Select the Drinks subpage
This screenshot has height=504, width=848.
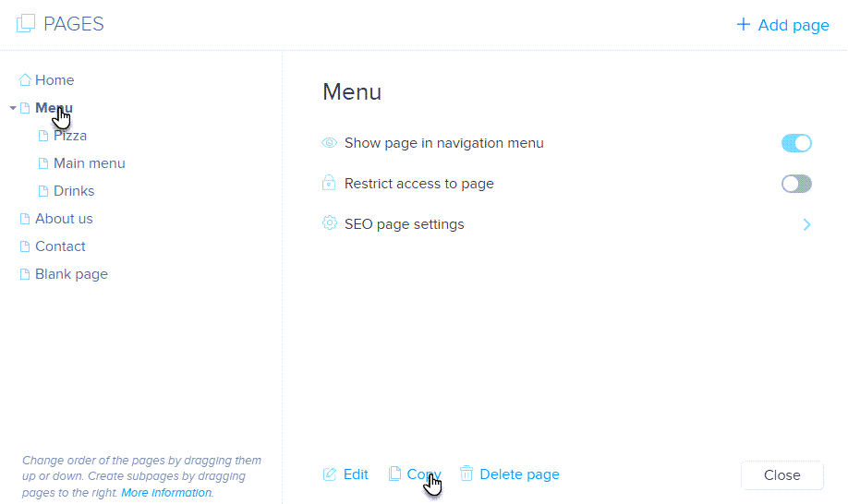pos(74,191)
